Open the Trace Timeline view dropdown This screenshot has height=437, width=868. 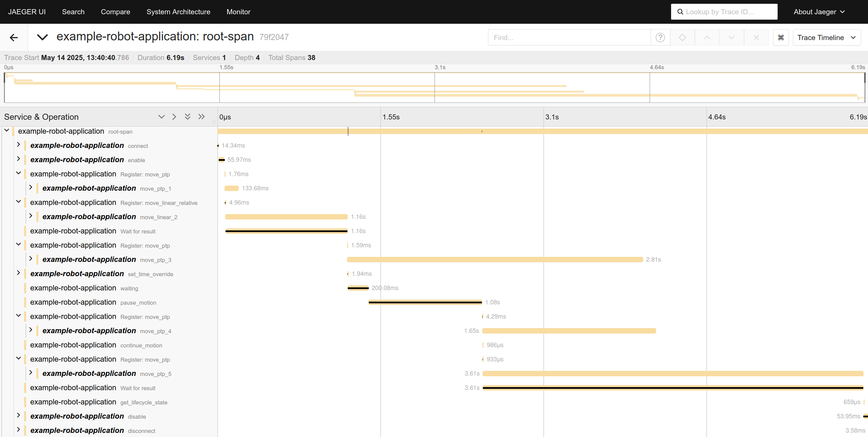(827, 37)
